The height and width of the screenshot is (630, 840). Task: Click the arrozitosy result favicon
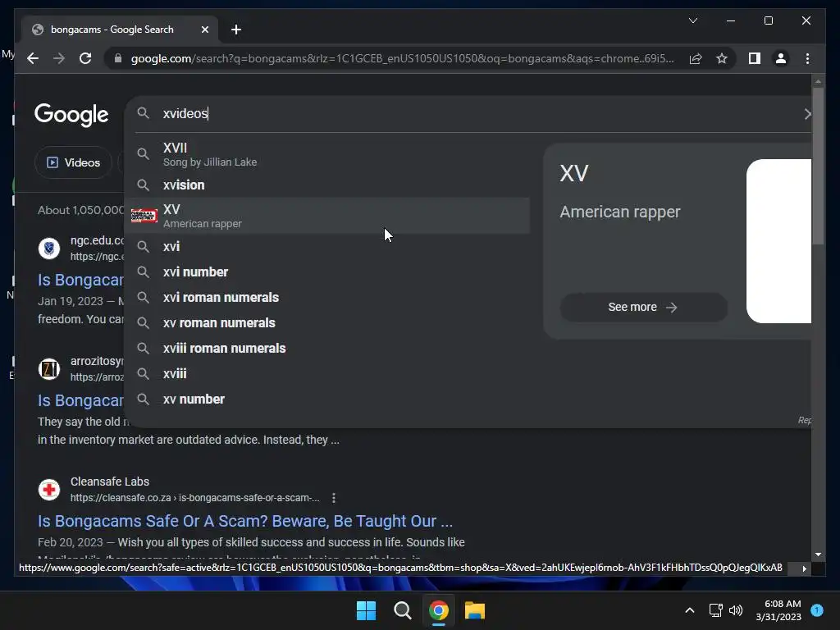[x=49, y=369]
